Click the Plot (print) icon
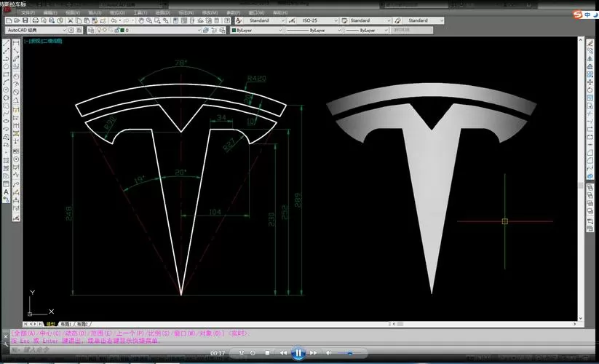Screen dimensions: 599x364 [x=36, y=20]
